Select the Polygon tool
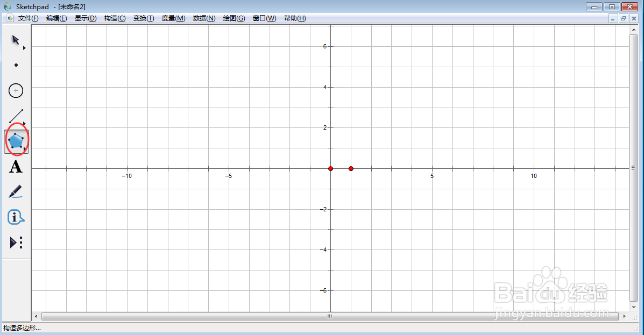The height and width of the screenshot is (335, 644). pyautogui.click(x=16, y=141)
